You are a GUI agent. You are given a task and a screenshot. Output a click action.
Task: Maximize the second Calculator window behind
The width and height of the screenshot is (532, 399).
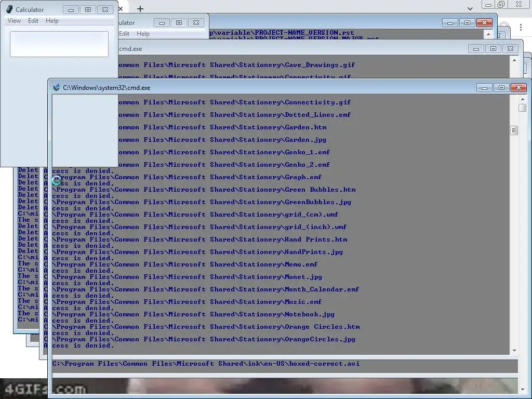pyautogui.click(x=179, y=23)
